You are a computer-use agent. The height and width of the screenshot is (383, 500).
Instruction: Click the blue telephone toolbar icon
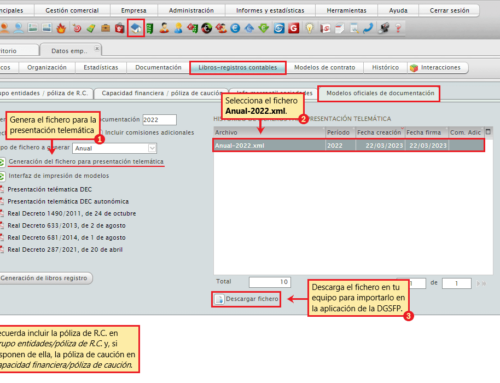368,28
